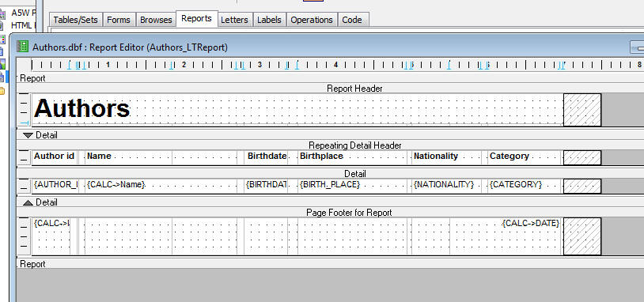Select the {CALC->Name} field
The image size is (644, 302).
pyautogui.click(x=116, y=185)
